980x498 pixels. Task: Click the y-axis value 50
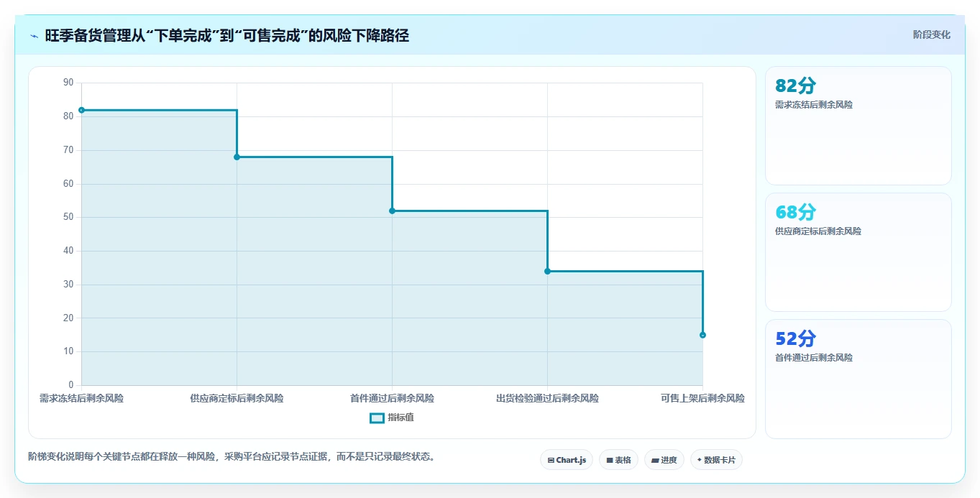click(x=68, y=217)
